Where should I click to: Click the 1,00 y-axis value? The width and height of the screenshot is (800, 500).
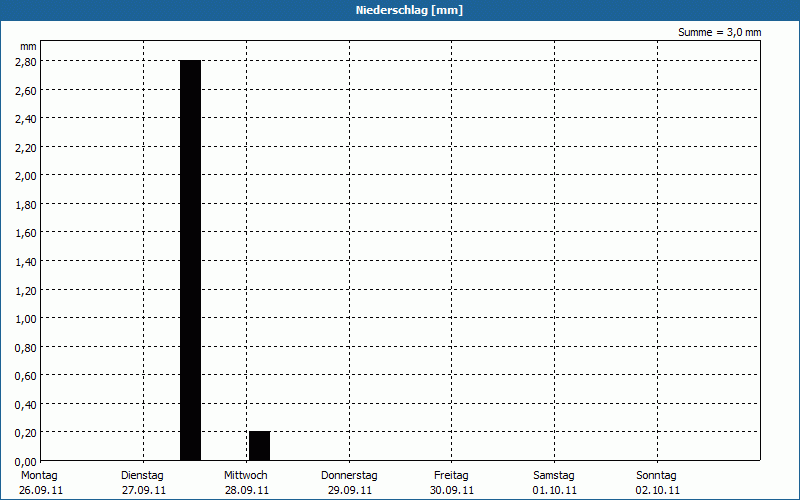click(x=26, y=319)
